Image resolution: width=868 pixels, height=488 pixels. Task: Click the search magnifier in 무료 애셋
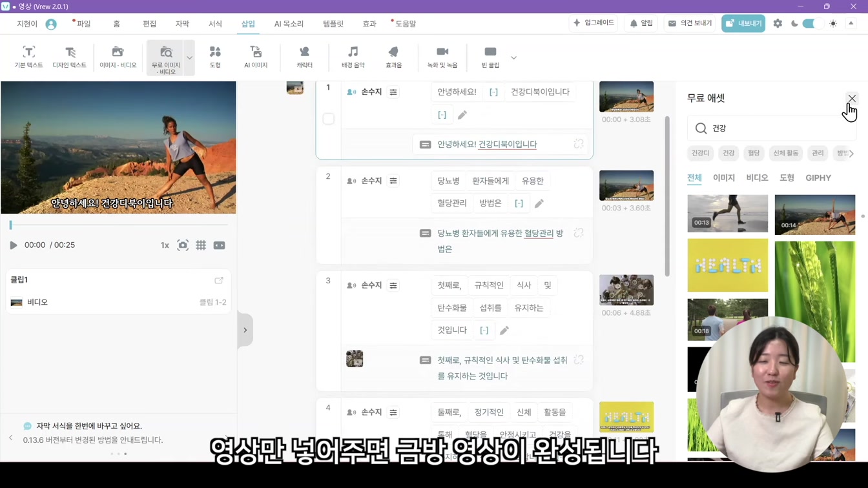[x=701, y=128]
